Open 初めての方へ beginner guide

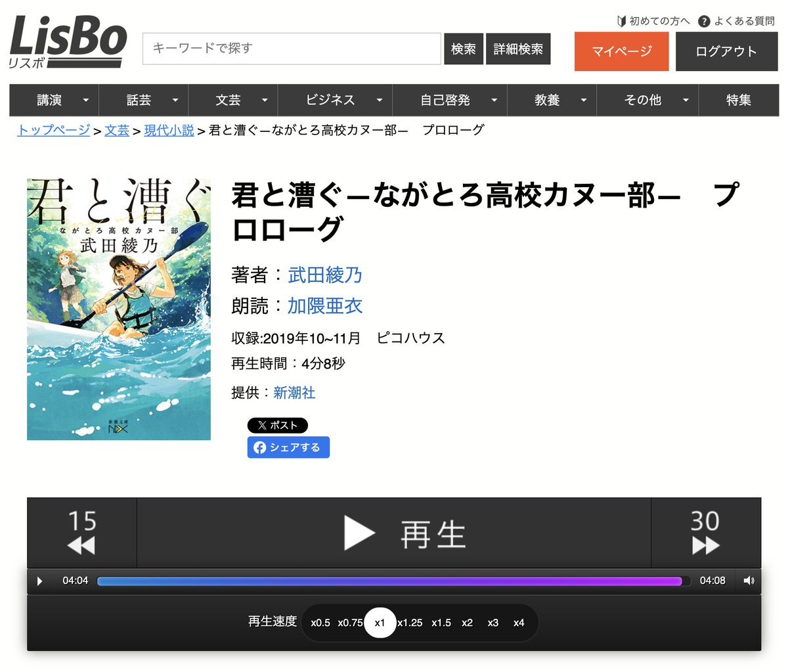(x=653, y=21)
